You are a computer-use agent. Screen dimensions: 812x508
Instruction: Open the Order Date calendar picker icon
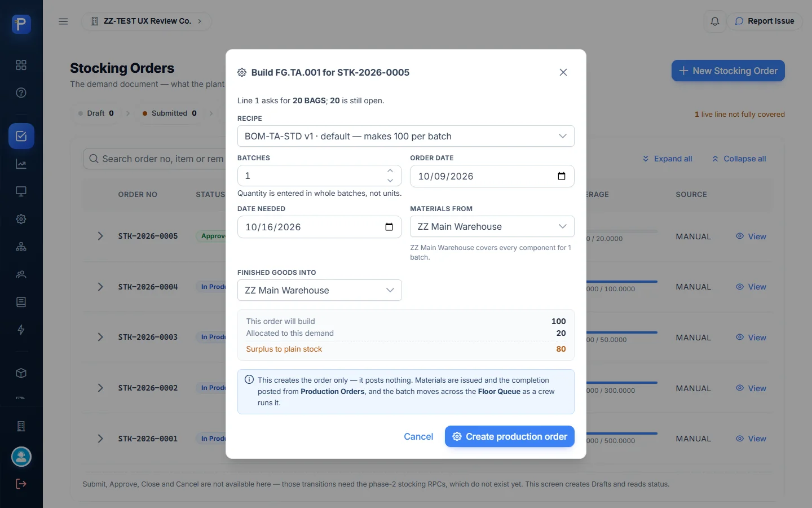tap(562, 176)
